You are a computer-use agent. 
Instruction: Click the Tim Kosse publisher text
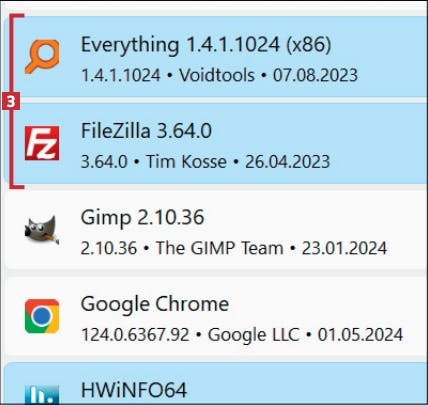tap(187, 162)
